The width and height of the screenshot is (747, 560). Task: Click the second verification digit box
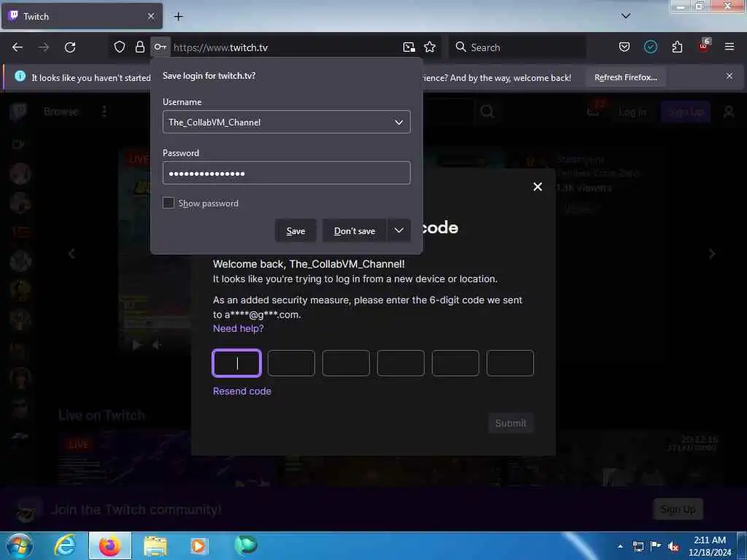[x=291, y=363]
